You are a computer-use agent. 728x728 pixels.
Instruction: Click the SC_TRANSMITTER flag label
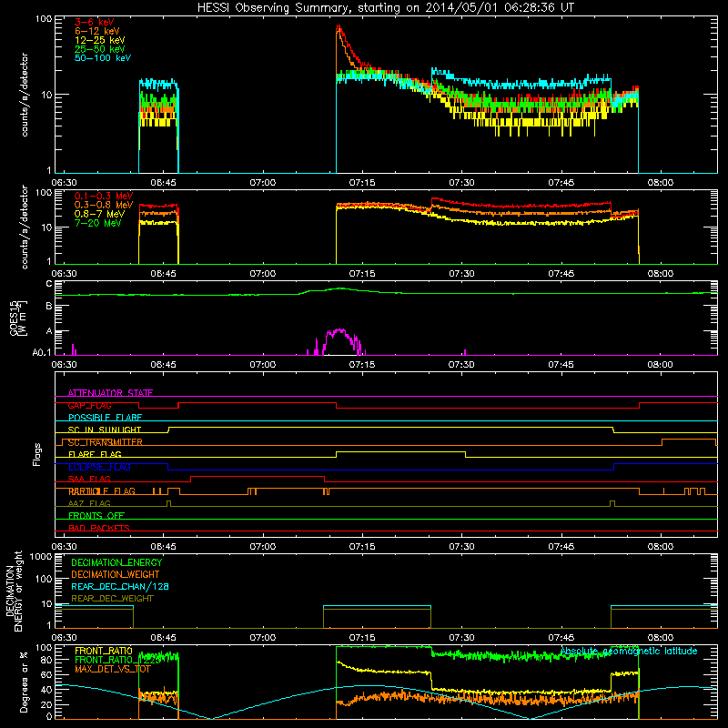coord(106,442)
